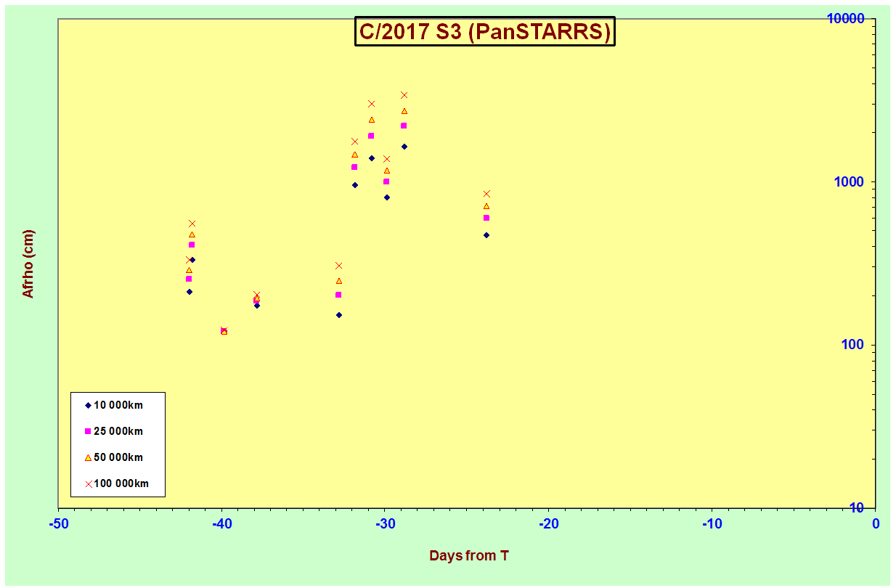Select the blue diamond point near day -30
The width and height of the screenshot is (896, 588).
pyautogui.click(x=387, y=197)
